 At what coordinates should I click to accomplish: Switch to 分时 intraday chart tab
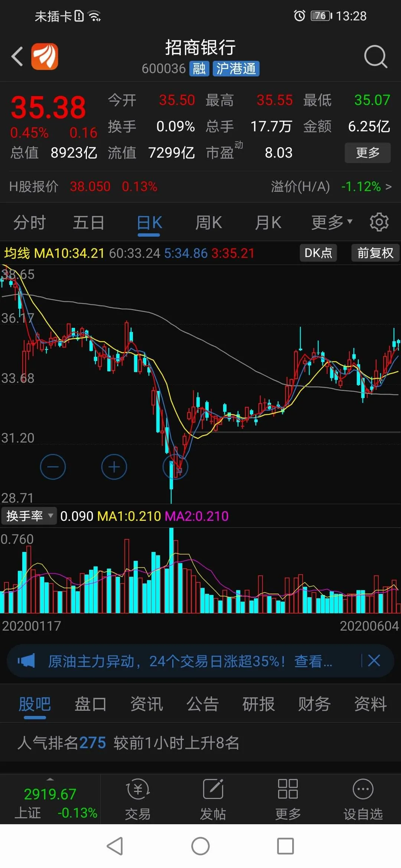tap(29, 223)
